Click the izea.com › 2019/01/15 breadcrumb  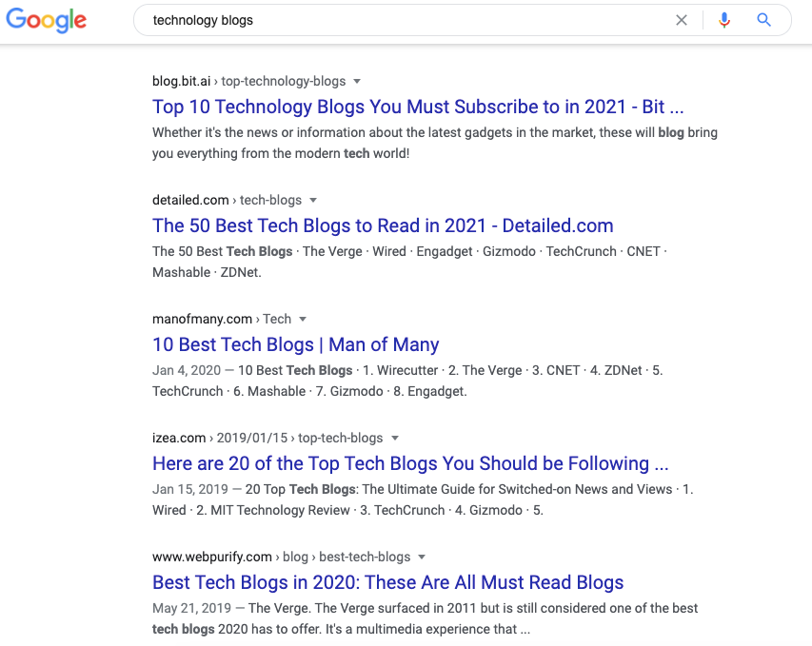[267, 439]
